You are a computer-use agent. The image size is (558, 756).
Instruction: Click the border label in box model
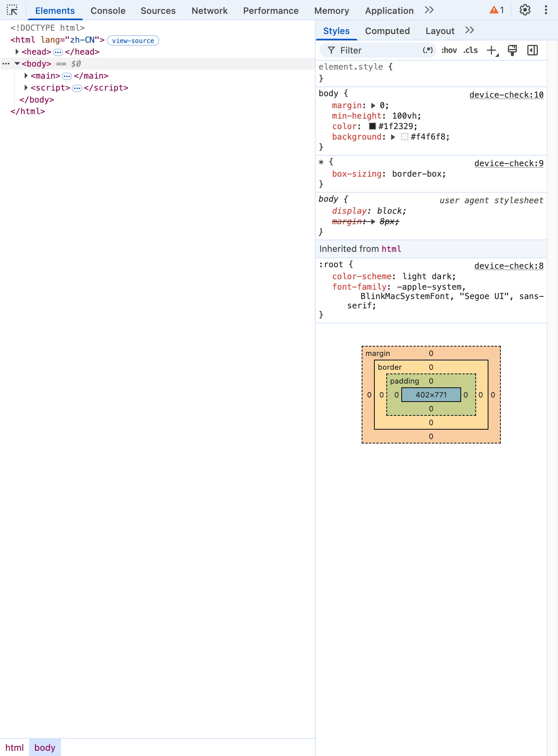pyautogui.click(x=389, y=367)
